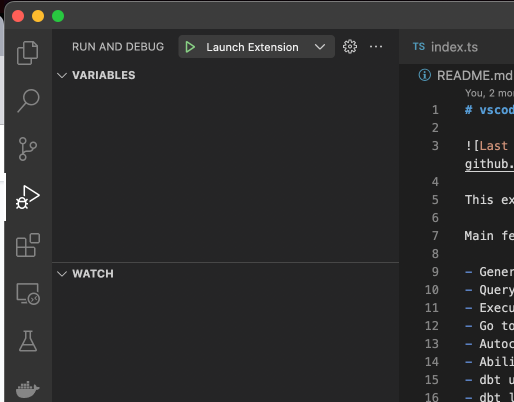This screenshot has width=514, height=402.
Task: Select the Run and Debug activity icon
Action: point(28,197)
